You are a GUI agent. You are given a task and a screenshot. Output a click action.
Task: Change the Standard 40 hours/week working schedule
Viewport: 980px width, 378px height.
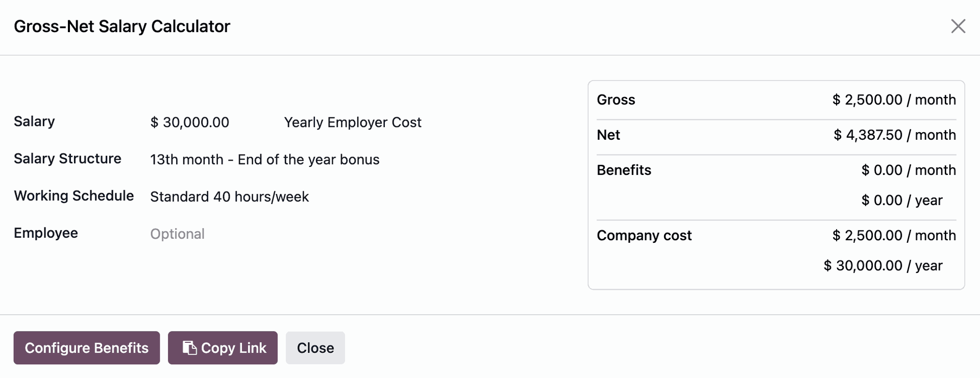[x=229, y=197]
